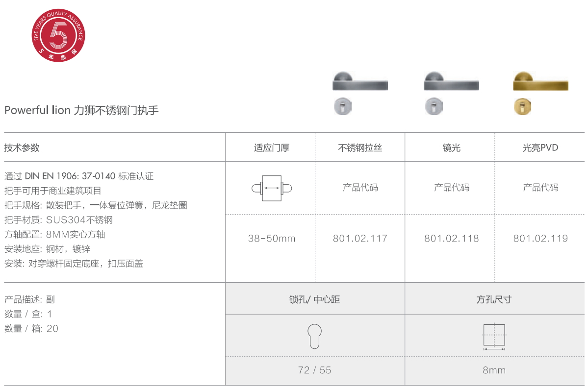Click the mirror-finish keyhole escutcheon
This screenshot has height=390, width=588.
point(433,106)
